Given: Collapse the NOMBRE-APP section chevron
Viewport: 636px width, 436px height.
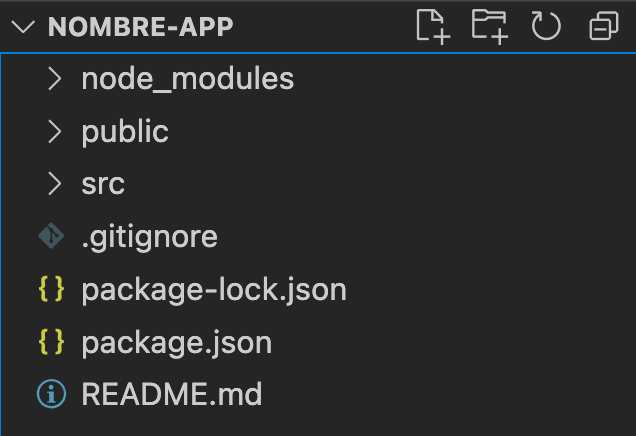Looking at the screenshot, I should tap(23, 27).
